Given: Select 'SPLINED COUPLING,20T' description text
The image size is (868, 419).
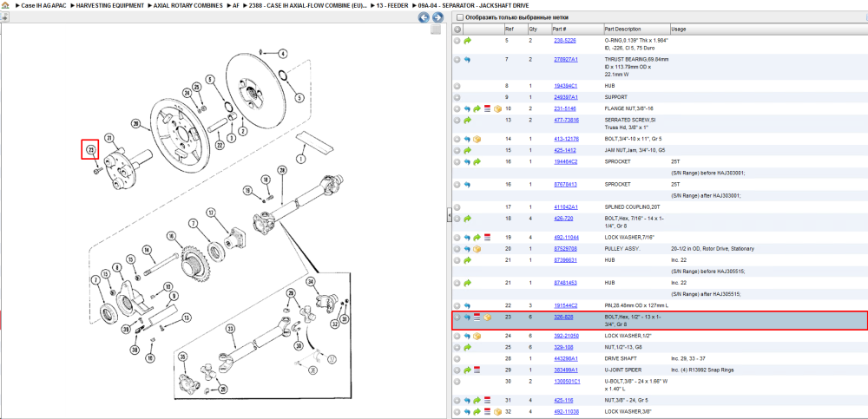Looking at the screenshot, I should click(630, 207).
